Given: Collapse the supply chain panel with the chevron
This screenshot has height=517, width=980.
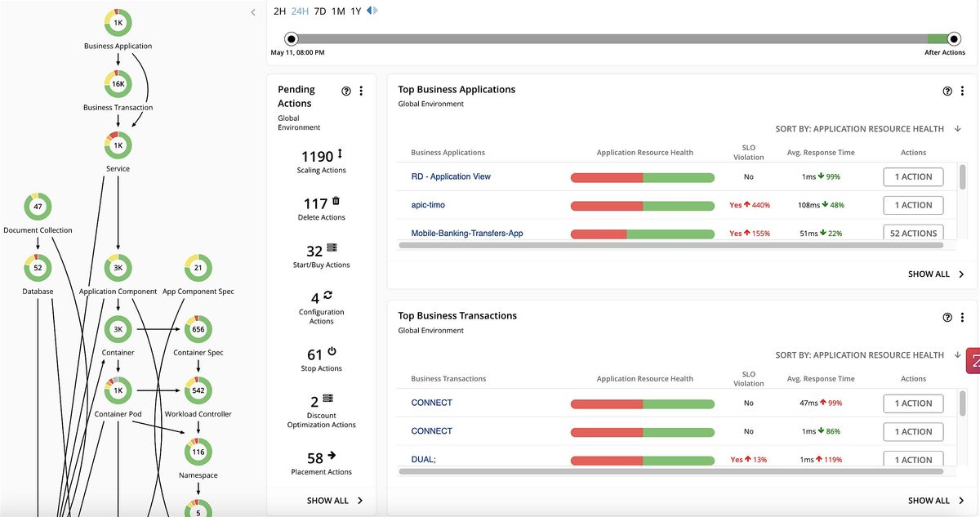Looking at the screenshot, I should [x=253, y=12].
